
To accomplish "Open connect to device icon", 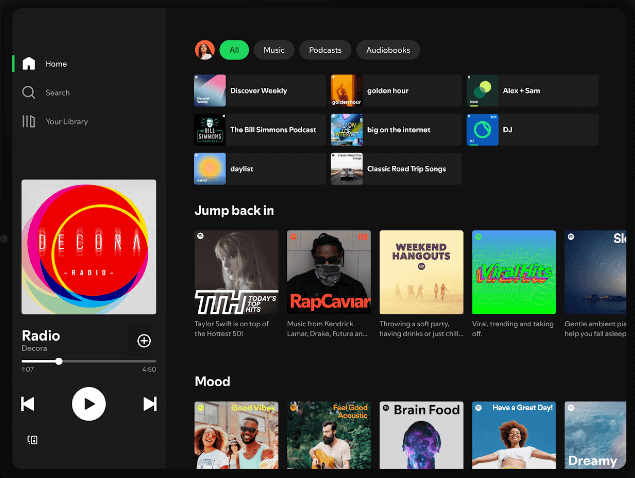I will (x=32, y=440).
